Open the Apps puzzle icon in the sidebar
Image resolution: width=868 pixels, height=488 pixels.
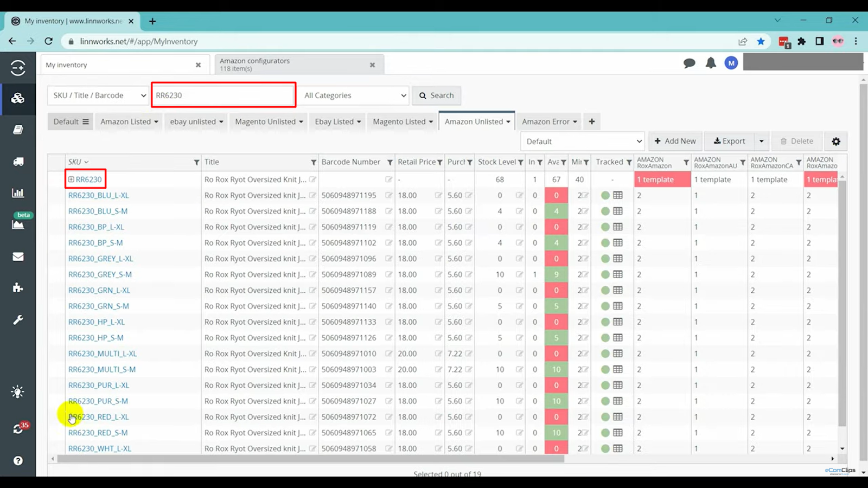[x=18, y=288]
